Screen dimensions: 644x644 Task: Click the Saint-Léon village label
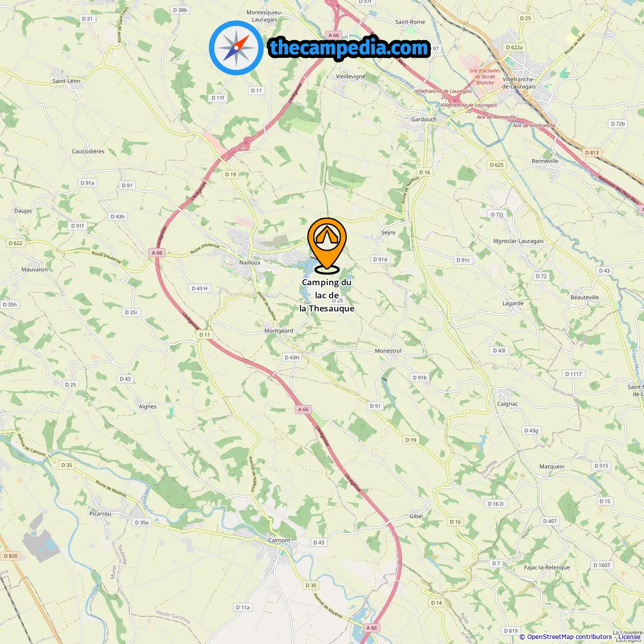coord(66,80)
